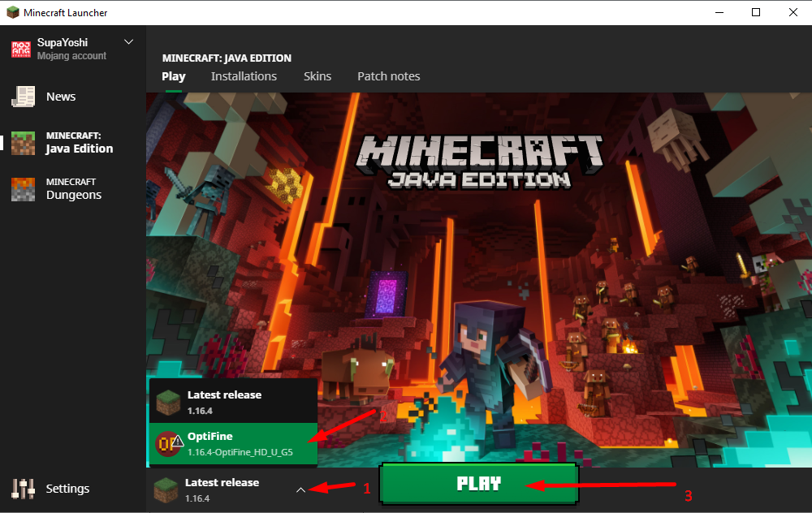This screenshot has width=812, height=513.
Task: Click the bottom Latest release 1.16.4 label
Action: click(222, 489)
